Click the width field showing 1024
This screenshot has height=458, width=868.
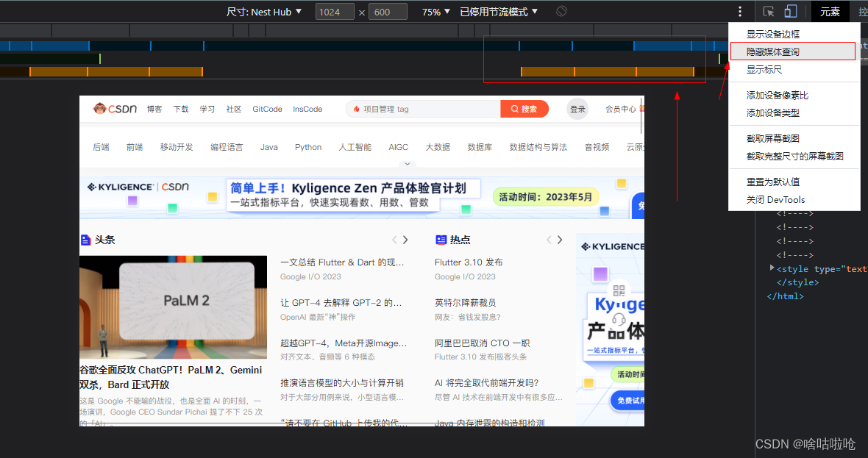[335, 12]
